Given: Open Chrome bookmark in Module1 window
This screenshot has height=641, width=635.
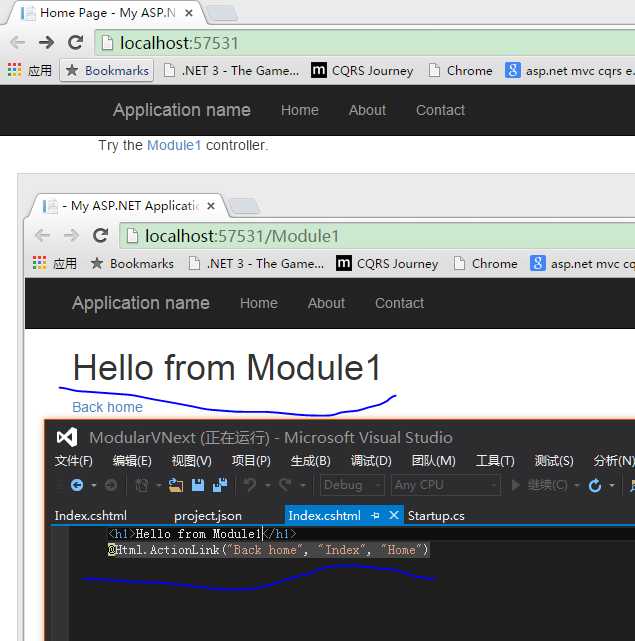Looking at the screenshot, I should point(485,264).
